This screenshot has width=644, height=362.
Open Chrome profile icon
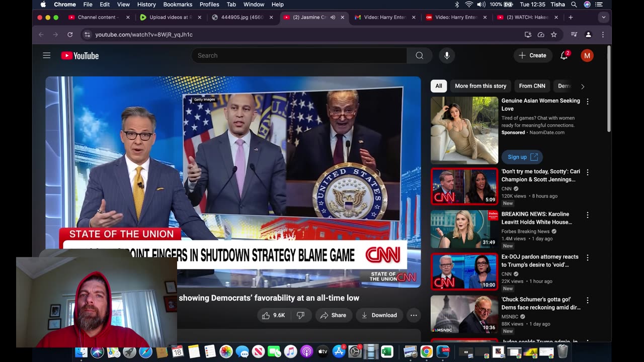pos(588,35)
